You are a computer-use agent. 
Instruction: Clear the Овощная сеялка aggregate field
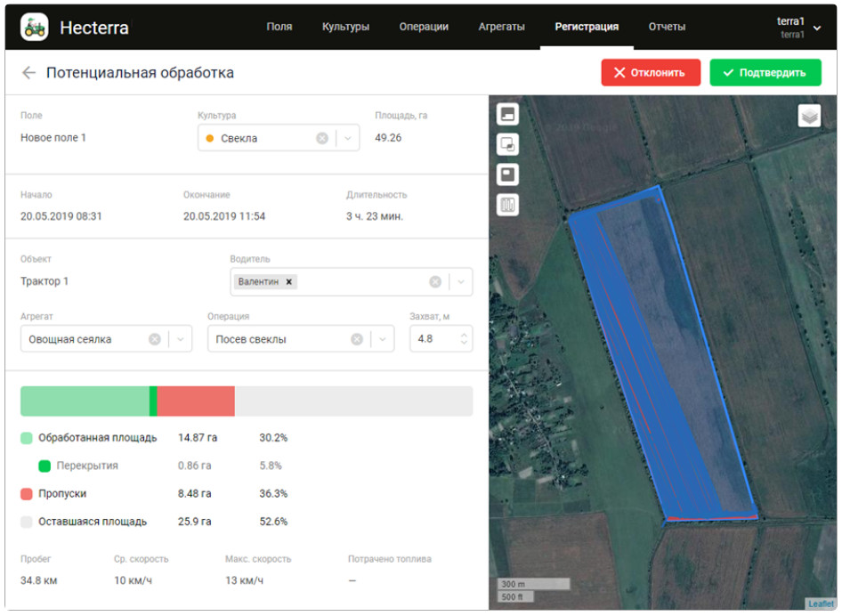[154, 339]
